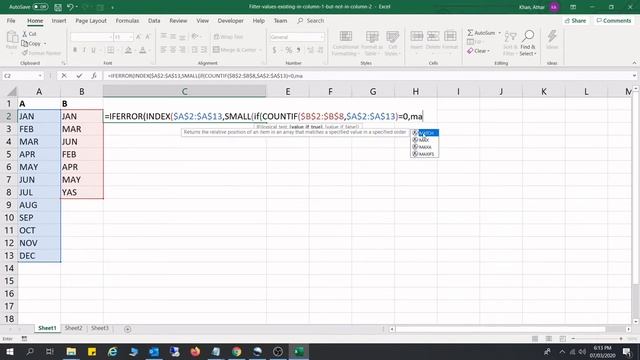
Task: Open Firefox from the Windows taskbar
Action: coord(196,351)
